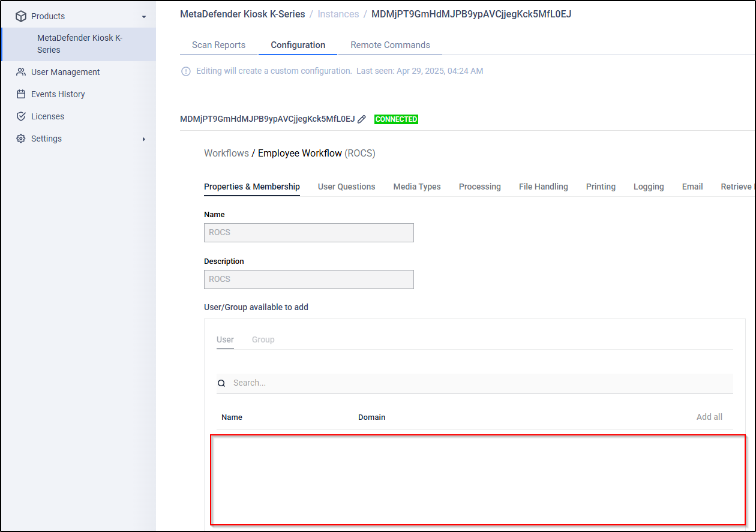Go back to Workflows breadcrumb
Image resolution: width=756 pixels, height=532 pixels.
[226, 154]
